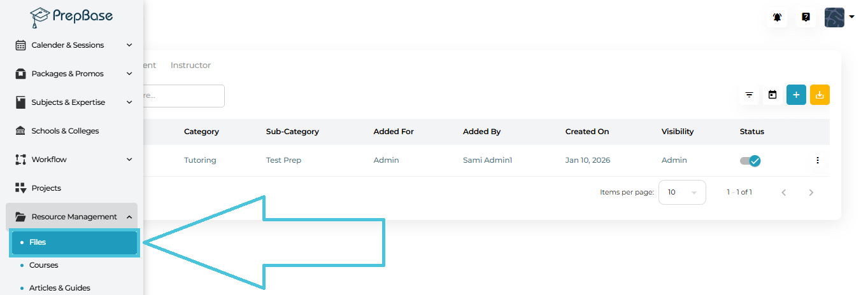Open Courses in the sidebar
Image resolution: width=868 pixels, height=295 pixels.
(43, 265)
